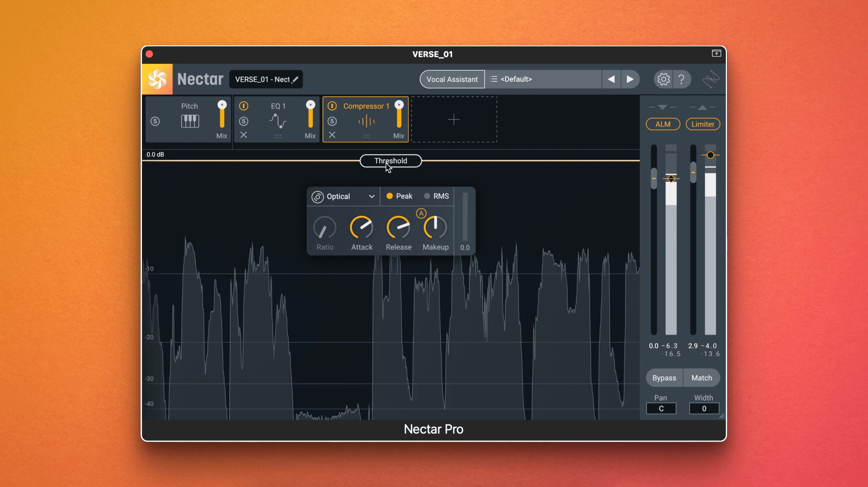Click the input gain 0.0 readout
The width and height of the screenshot is (868, 487).
point(654,346)
